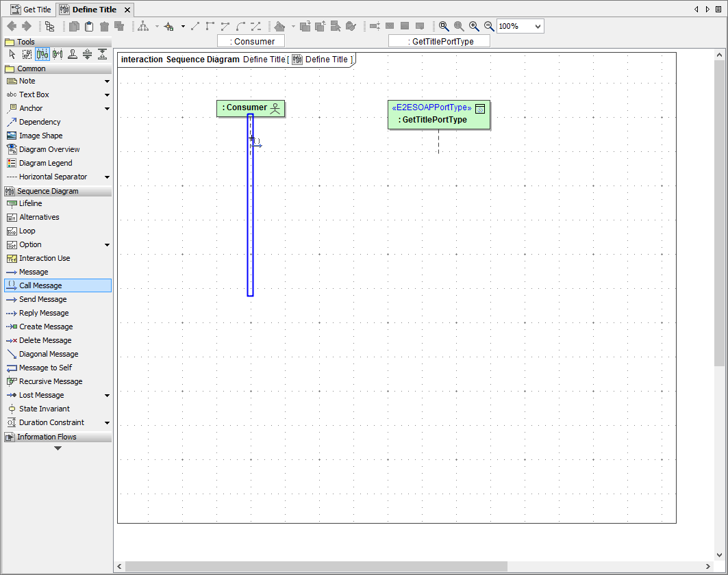Click the Zoom Out magnifier icon
This screenshot has height=575, width=728.
[x=489, y=26]
